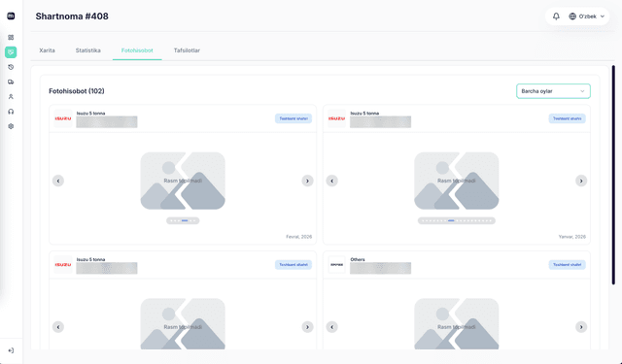Screen dimensions: 622x364
Task: Click Isuzu logo on Yanvar 2026 card
Action: coord(337,118)
